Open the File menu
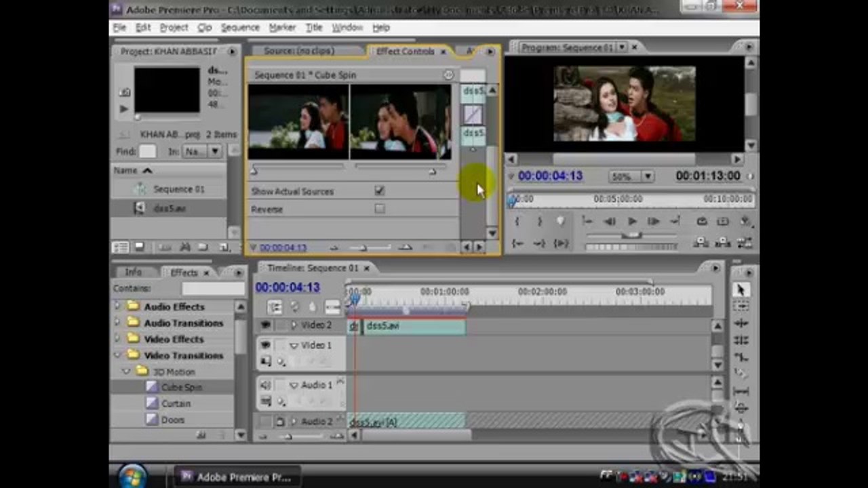868x488 pixels. point(119,28)
